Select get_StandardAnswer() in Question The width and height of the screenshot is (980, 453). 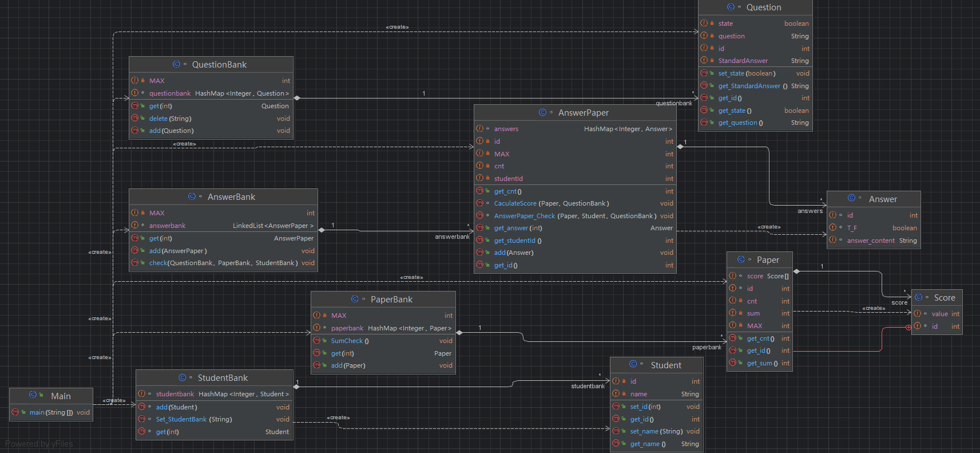[755, 86]
